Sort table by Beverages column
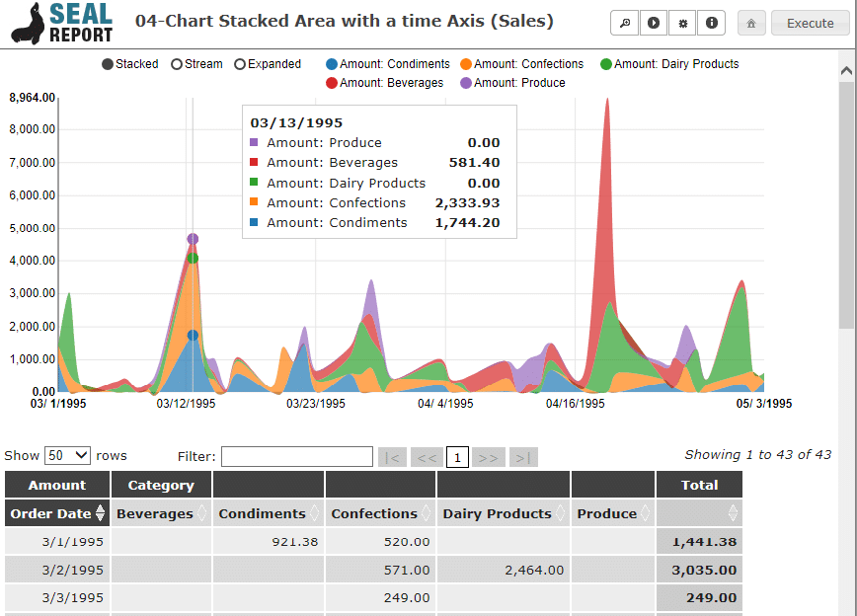The image size is (857, 616). coord(161,513)
